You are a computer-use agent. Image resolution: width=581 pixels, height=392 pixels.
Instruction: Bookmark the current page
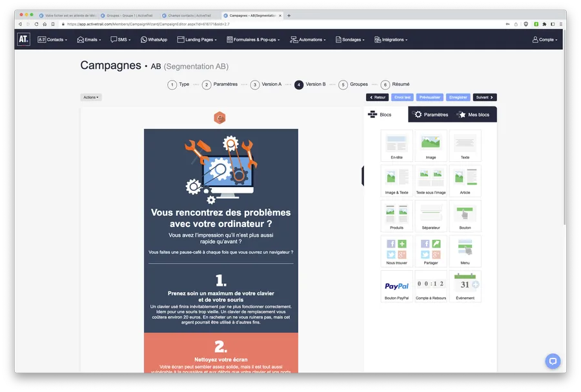pyautogui.click(x=53, y=24)
